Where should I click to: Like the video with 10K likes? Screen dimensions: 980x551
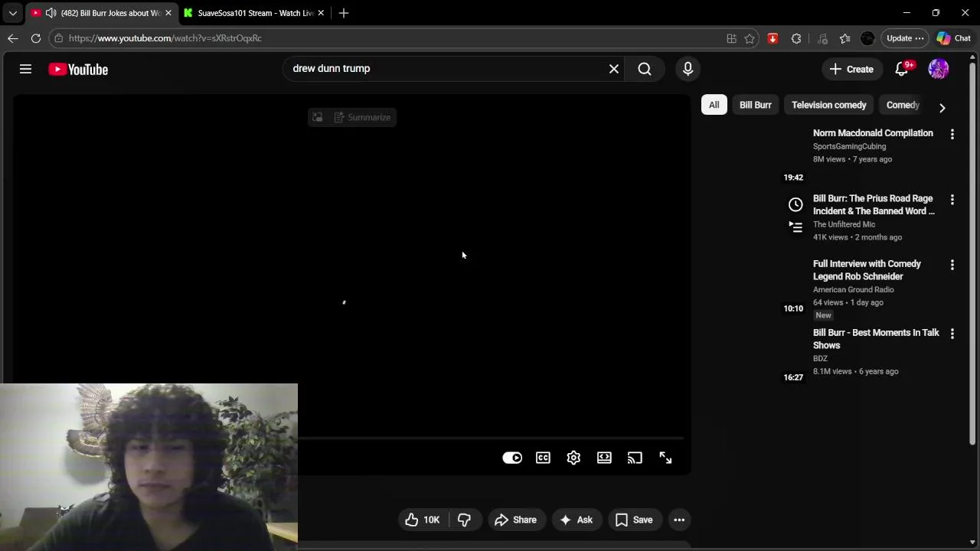[423, 520]
